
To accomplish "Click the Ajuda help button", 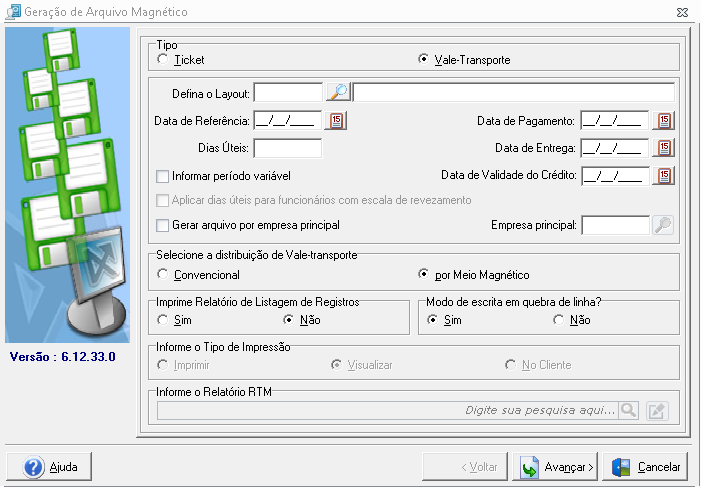I will 49,466.
